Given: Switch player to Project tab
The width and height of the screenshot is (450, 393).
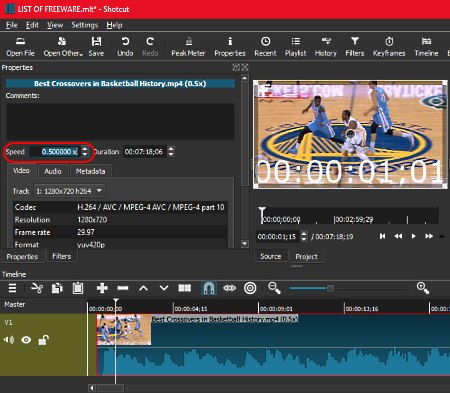Looking at the screenshot, I should pos(306,257).
